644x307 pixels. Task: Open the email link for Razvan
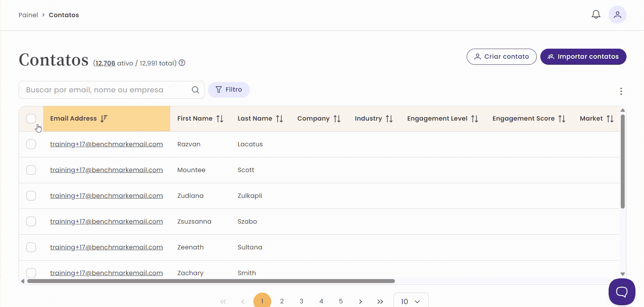click(x=106, y=144)
